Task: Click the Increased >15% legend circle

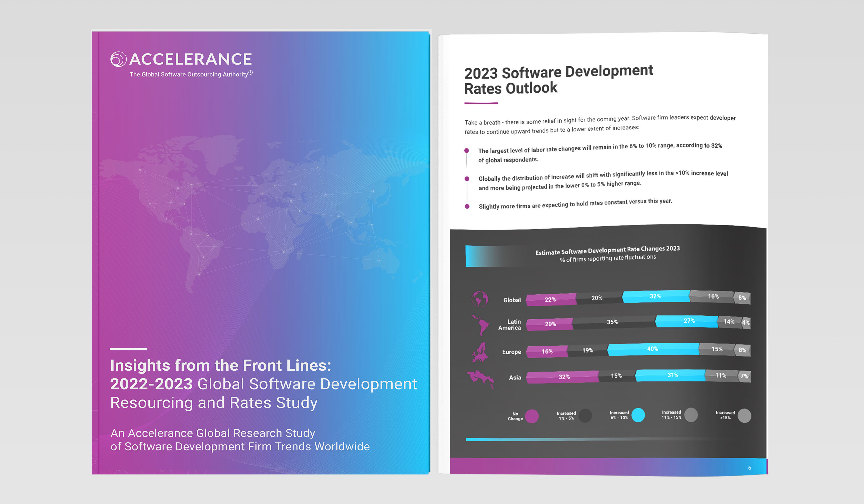Action: tap(744, 416)
